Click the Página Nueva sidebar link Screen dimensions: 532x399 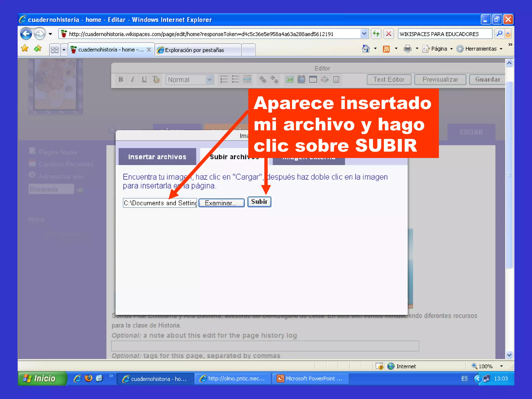(58, 152)
